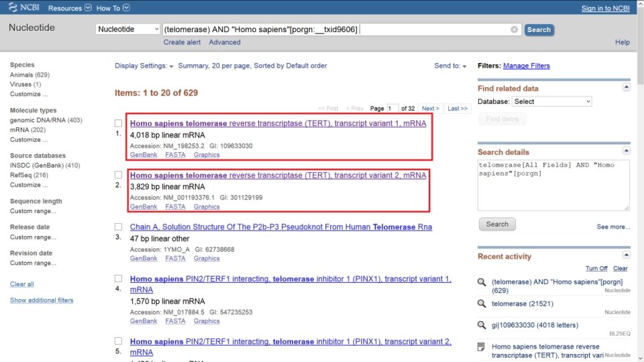Tick checkbox for result 4 PINX1 variant 1
Screen dimensions: 644x362
pyautogui.click(x=118, y=278)
